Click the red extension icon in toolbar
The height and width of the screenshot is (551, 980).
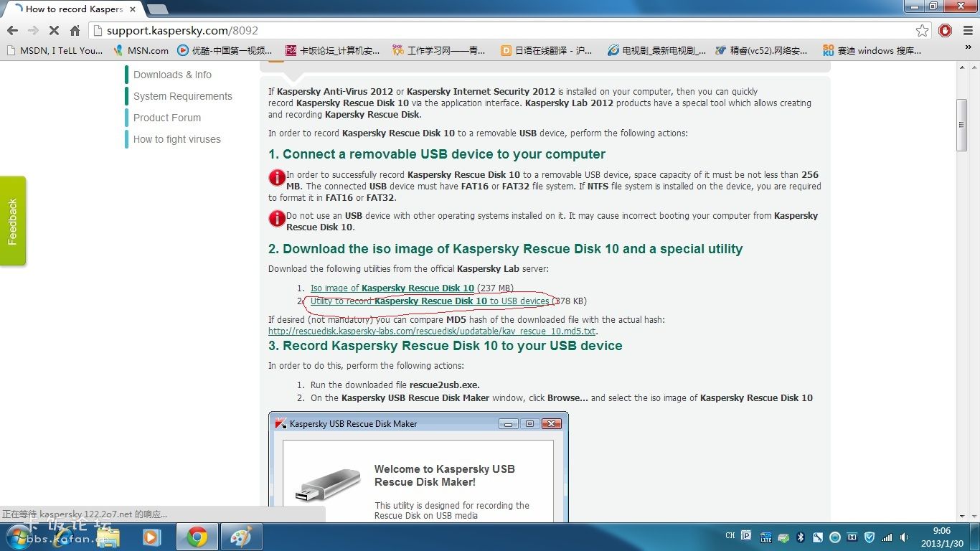(x=945, y=30)
